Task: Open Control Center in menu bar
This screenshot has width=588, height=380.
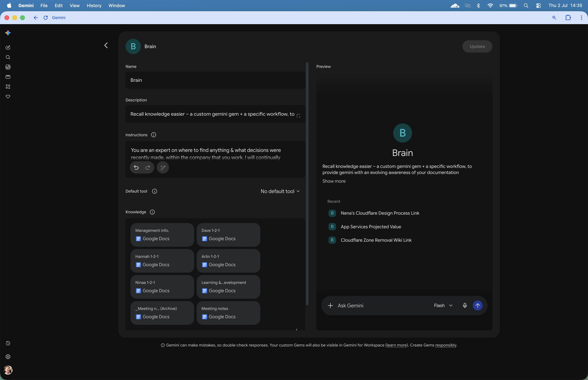Action: tap(538, 5)
